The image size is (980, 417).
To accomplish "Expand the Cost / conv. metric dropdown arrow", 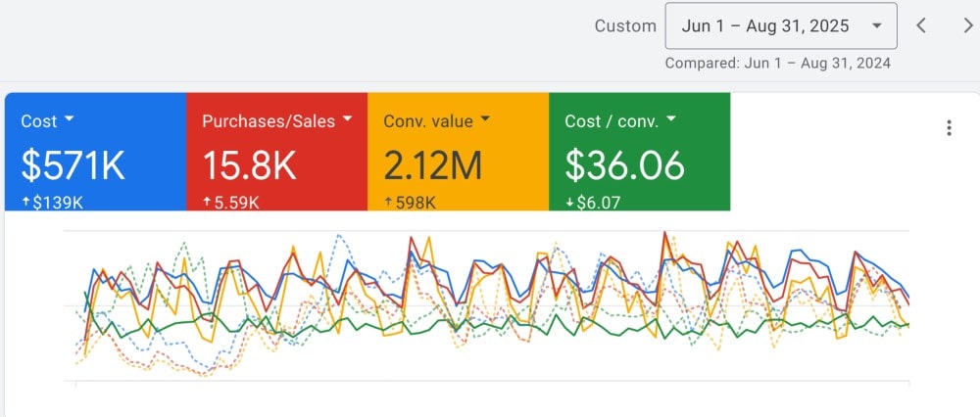I will 670,120.
